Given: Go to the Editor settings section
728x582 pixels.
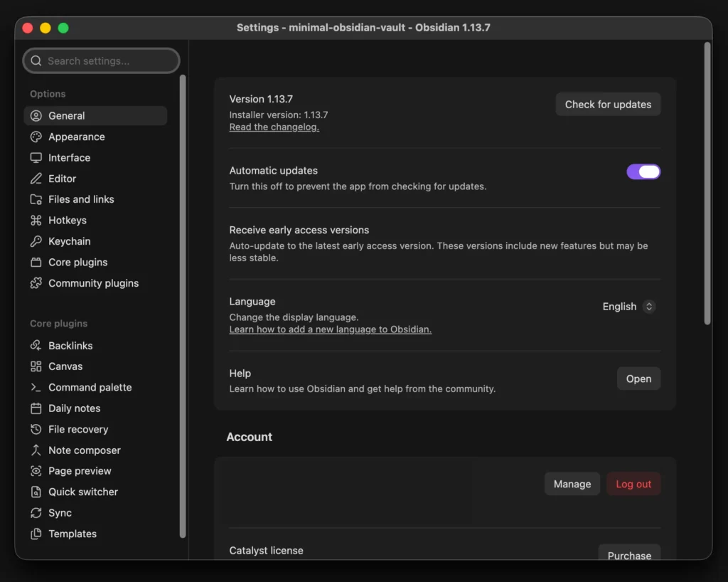Looking at the screenshot, I should click(95, 179).
